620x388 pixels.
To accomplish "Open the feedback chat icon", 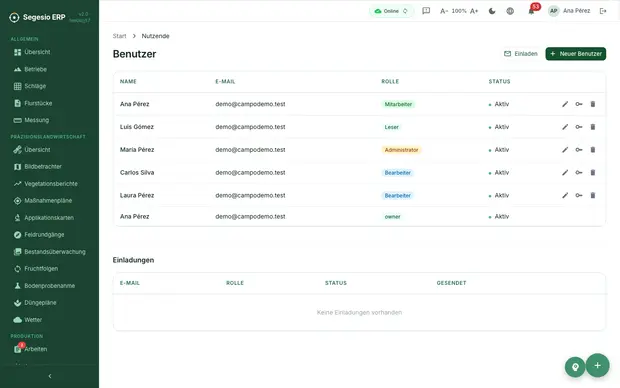I will pyautogui.click(x=426, y=11).
